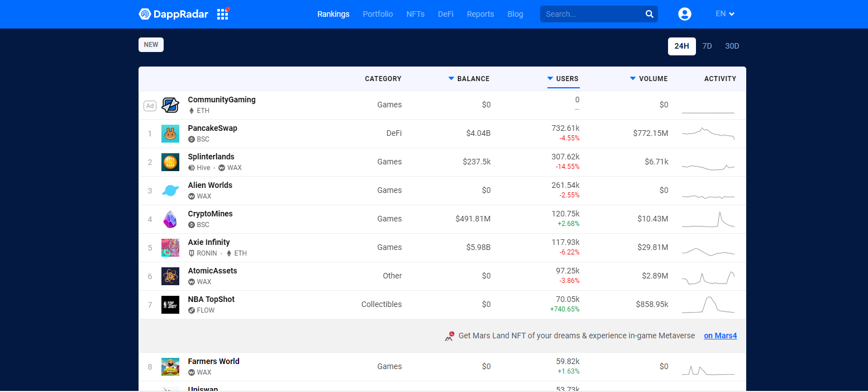The width and height of the screenshot is (868, 392).
Task: Click the BSC chain icon under PancakeSwap
Action: pyautogui.click(x=192, y=139)
